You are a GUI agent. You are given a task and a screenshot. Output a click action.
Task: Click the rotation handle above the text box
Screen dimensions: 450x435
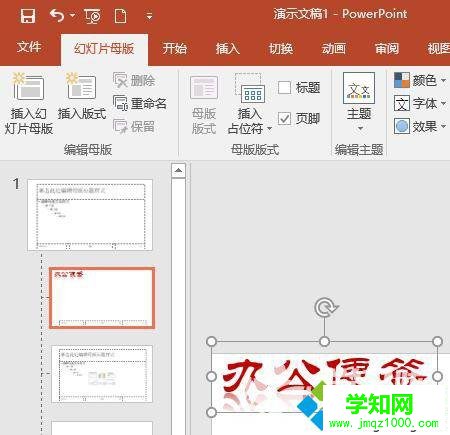tap(326, 307)
